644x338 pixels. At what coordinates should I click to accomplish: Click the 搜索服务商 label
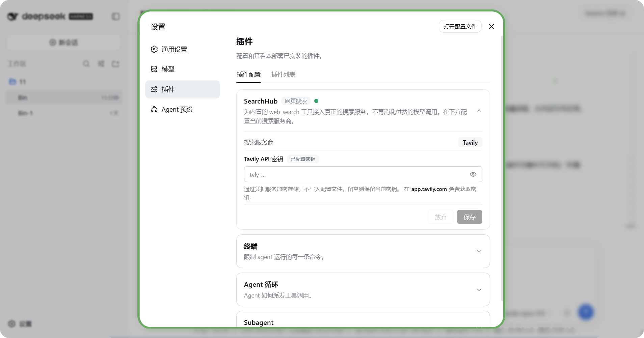259,142
